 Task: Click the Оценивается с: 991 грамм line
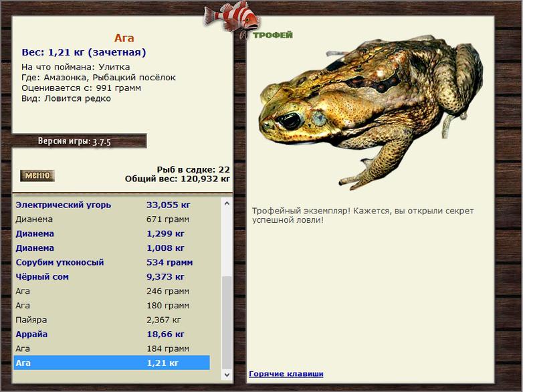coord(81,88)
